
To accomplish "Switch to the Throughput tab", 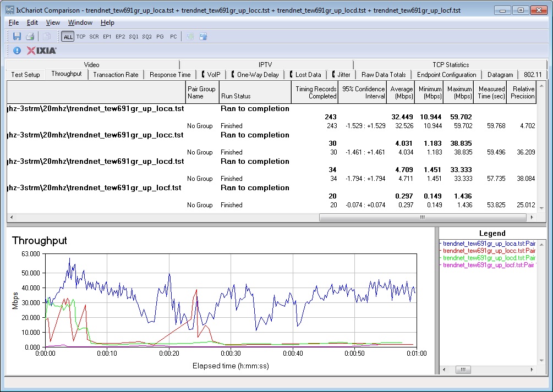I will pyautogui.click(x=66, y=74).
